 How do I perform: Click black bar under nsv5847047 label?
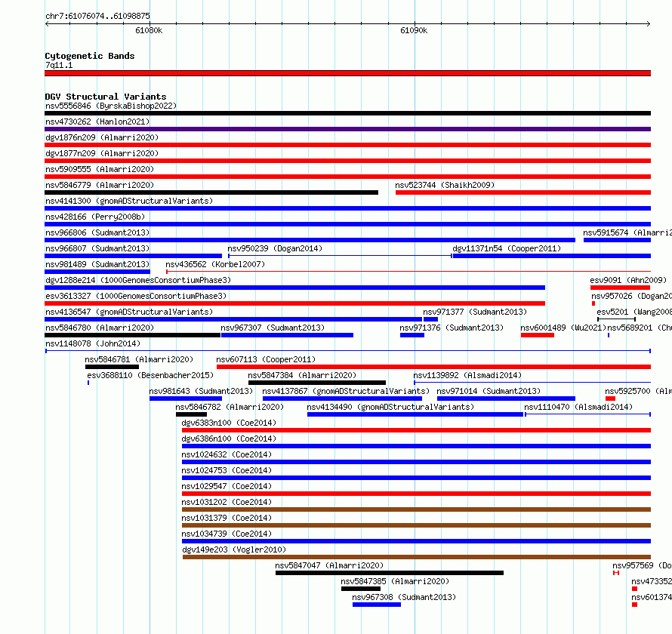390,573
